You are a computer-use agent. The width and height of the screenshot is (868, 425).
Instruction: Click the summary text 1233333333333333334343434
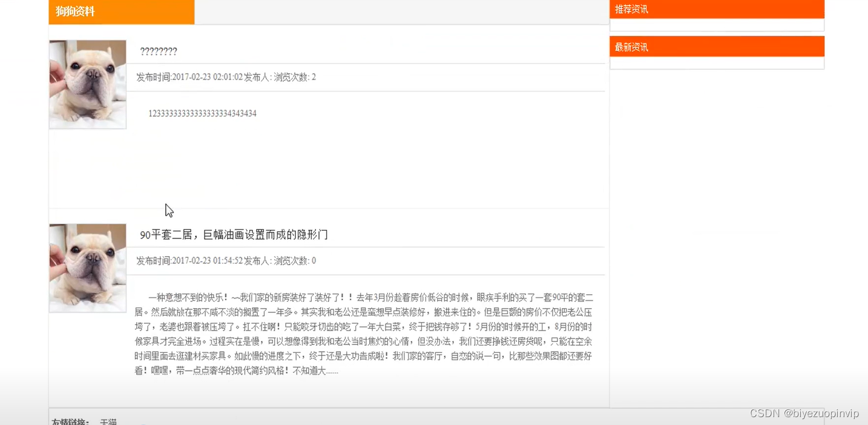202,113
